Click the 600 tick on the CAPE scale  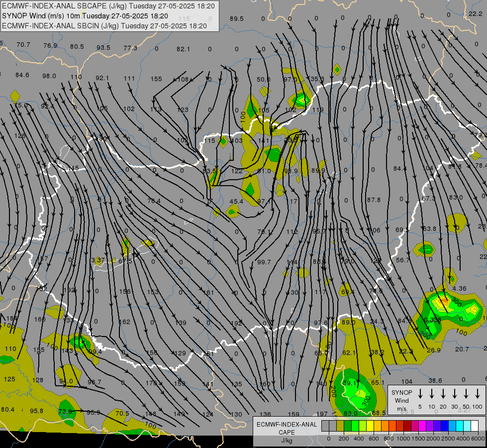click(374, 439)
